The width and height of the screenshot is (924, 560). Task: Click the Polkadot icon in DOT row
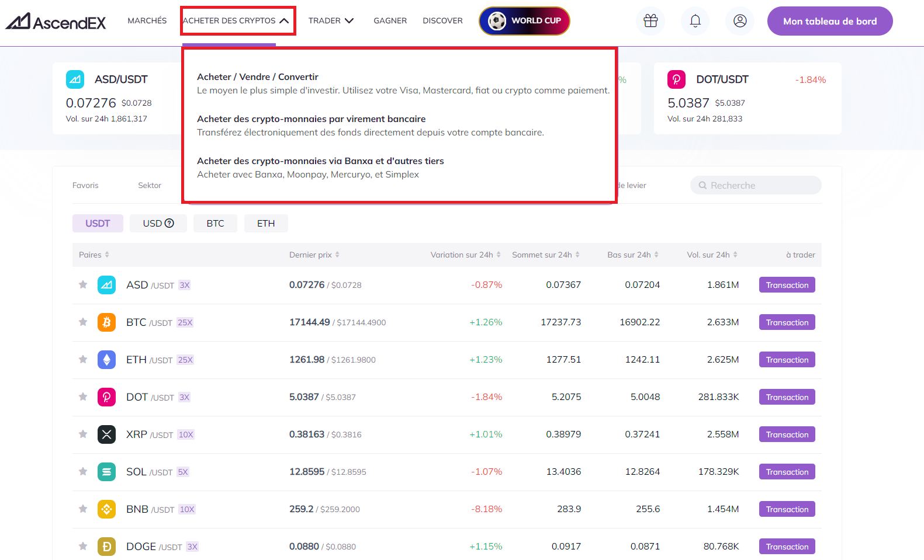point(106,397)
